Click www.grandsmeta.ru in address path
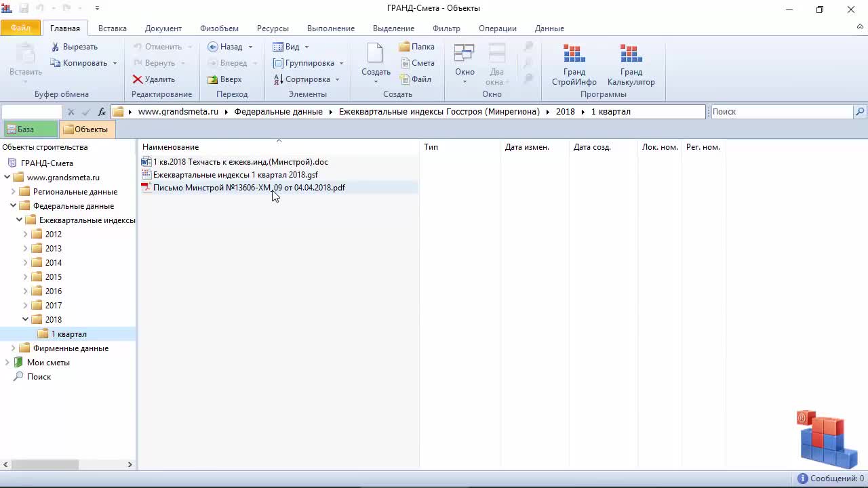Viewport: 868px width, 488px height. [x=178, y=112]
